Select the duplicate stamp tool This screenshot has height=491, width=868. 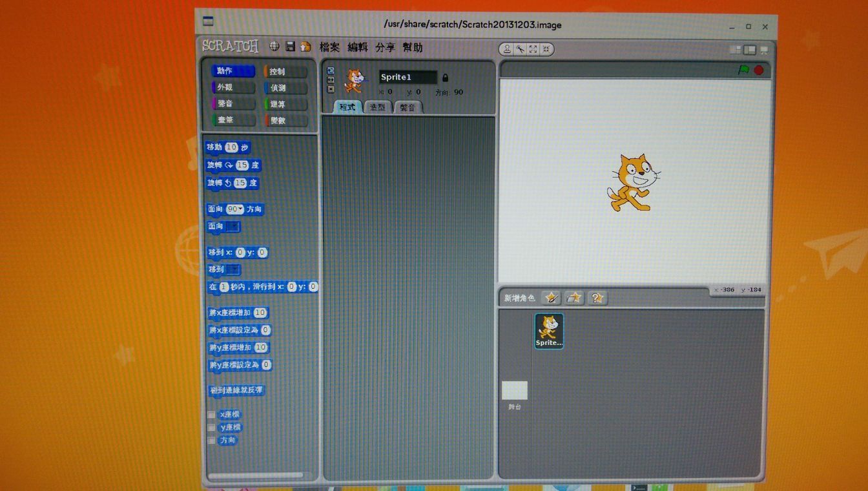[x=508, y=49]
